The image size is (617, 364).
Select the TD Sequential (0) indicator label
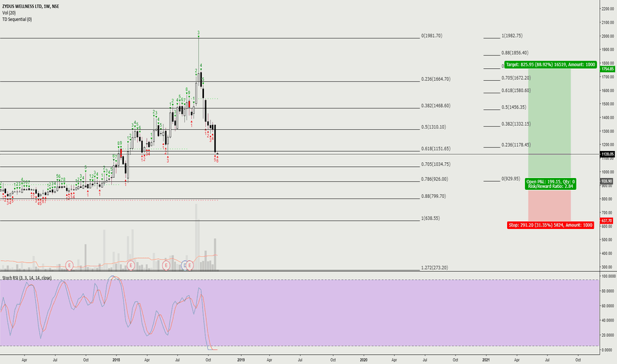tap(17, 19)
